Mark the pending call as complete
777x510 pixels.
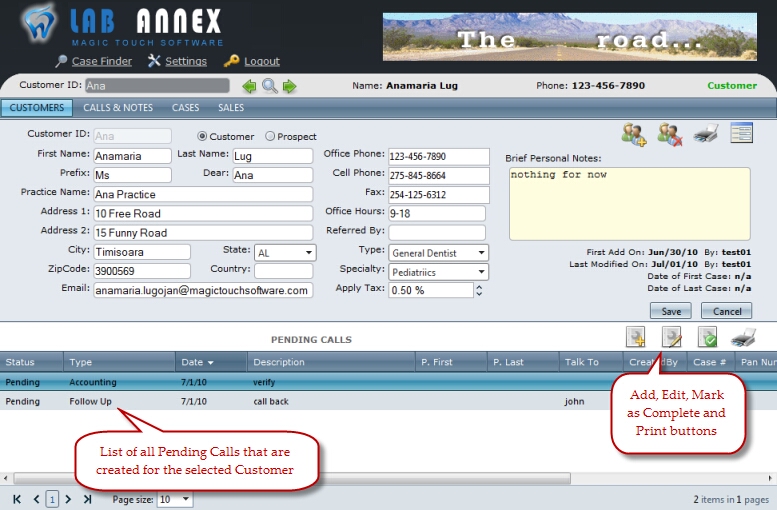coord(708,337)
